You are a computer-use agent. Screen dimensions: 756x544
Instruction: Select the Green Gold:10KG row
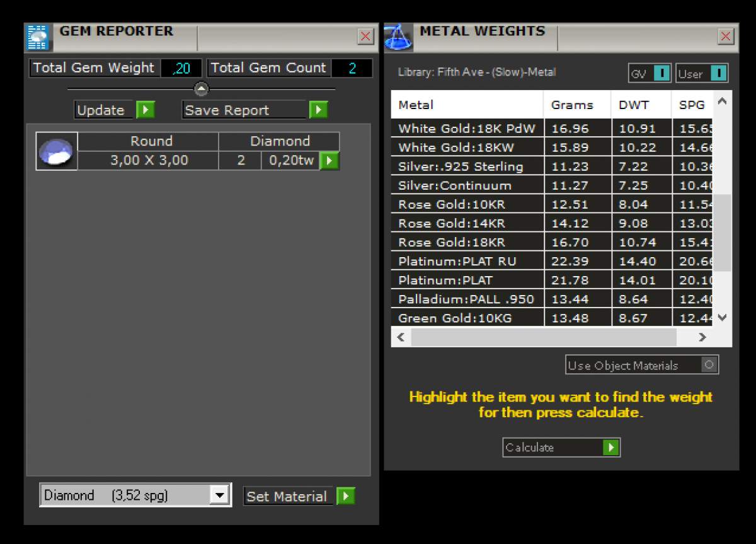(552, 318)
